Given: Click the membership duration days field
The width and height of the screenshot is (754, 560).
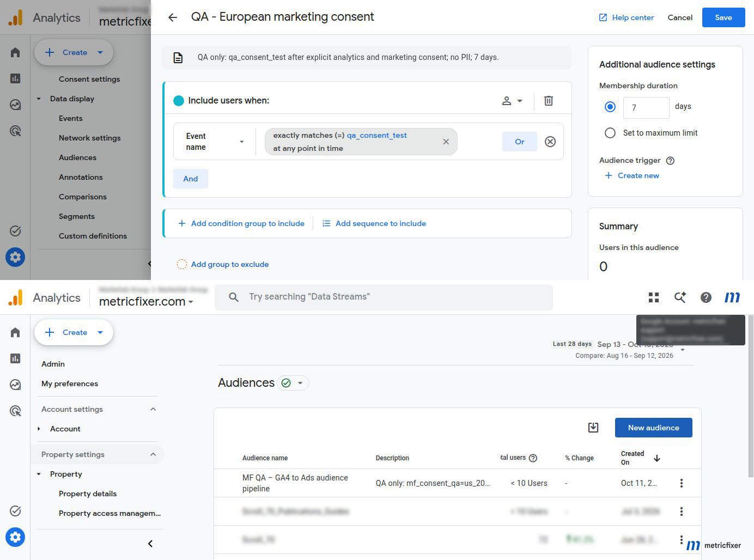Looking at the screenshot, I should pos(646,107).
